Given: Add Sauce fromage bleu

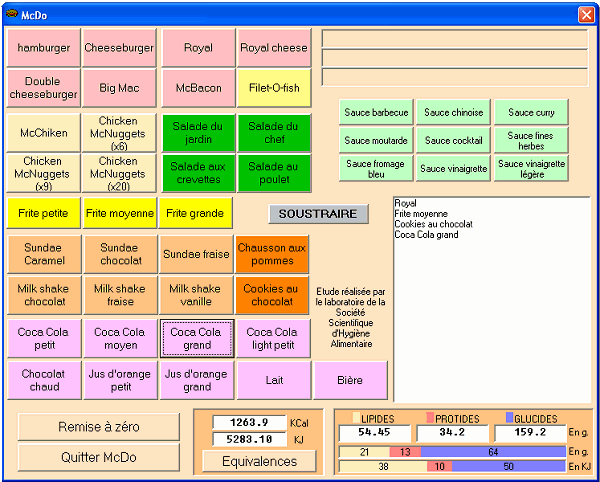Looking at the screenshot, I should click(376, 168).
